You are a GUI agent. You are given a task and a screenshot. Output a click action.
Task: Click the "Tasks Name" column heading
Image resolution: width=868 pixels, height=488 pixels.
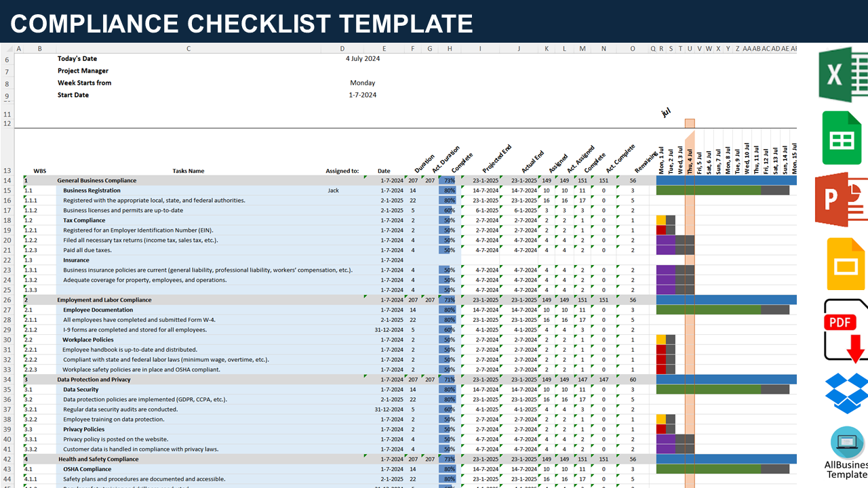pyautogui.click(x=188, y=171)
